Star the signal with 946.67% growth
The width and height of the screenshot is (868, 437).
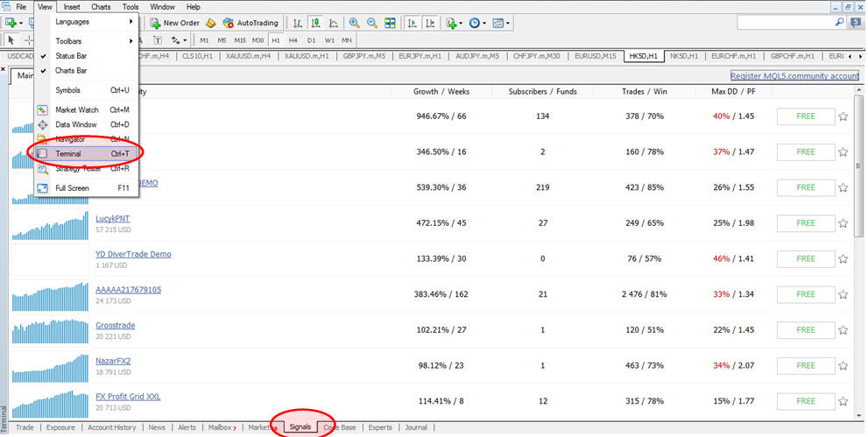[843, 116]
